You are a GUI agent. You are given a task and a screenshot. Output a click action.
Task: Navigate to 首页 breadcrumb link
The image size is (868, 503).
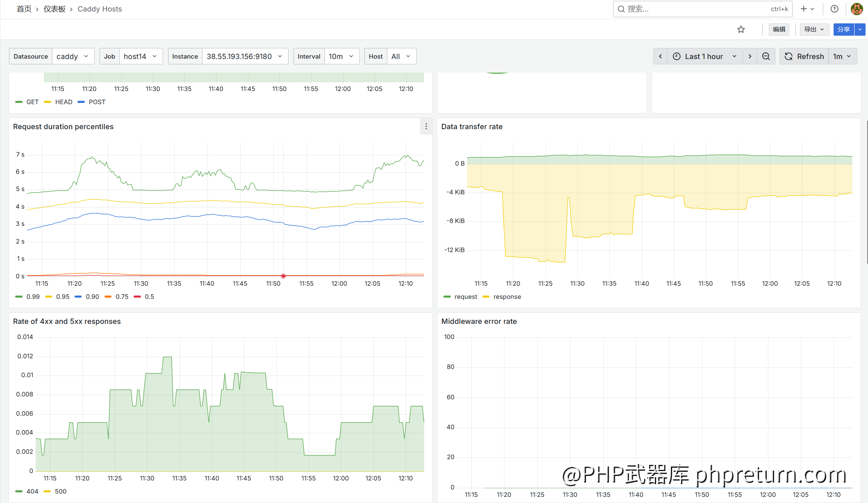click(24, 9)
